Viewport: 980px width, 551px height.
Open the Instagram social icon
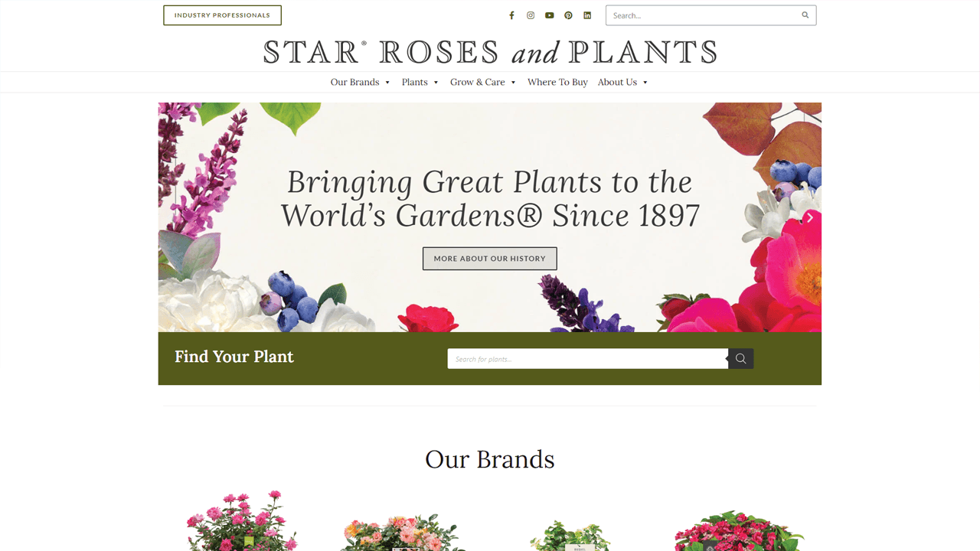coord(531,15)
